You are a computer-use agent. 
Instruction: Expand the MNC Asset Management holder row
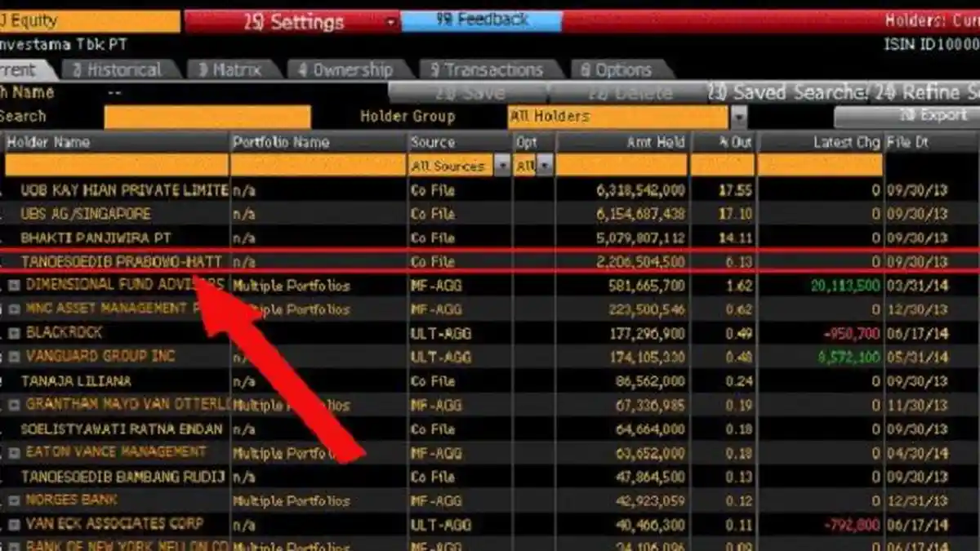[14, 309]
